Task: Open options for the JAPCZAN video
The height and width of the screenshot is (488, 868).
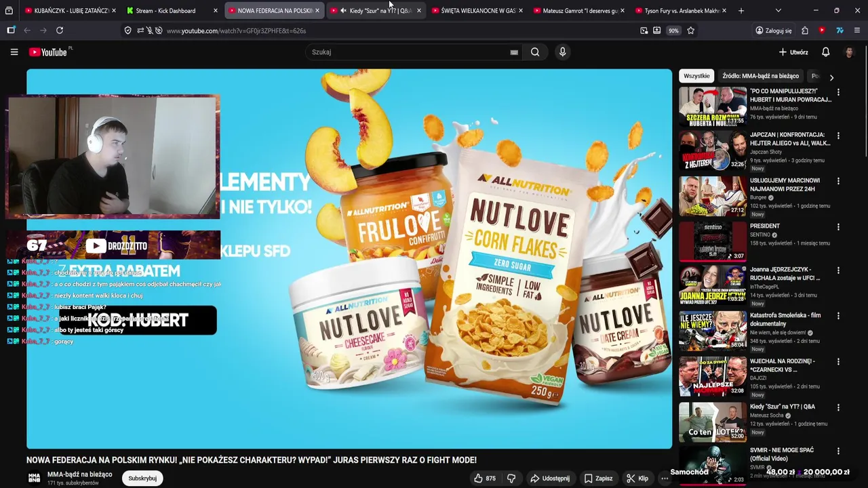Action: click(838, 136)
